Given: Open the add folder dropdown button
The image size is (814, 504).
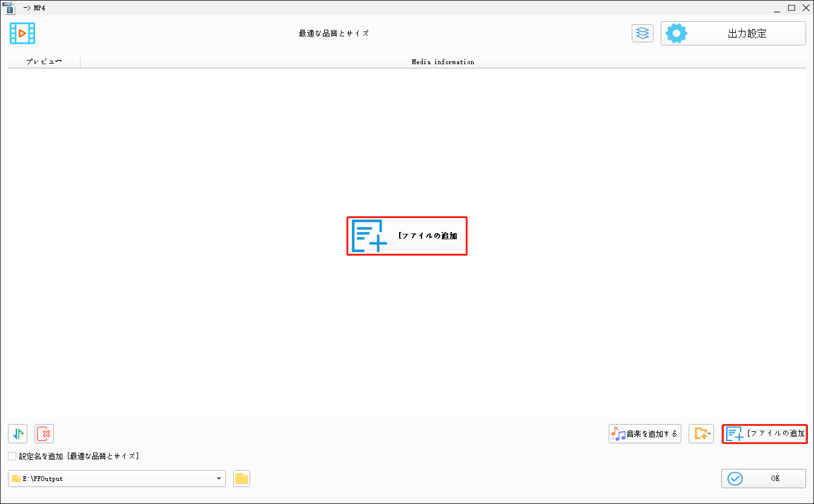Looking at the screenshot, I should [701, 434].
